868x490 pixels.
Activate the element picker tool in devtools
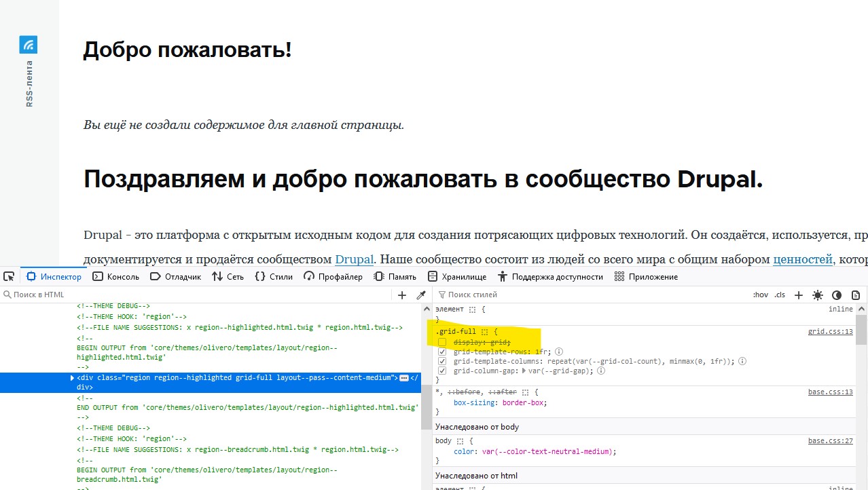pos(9,276)
